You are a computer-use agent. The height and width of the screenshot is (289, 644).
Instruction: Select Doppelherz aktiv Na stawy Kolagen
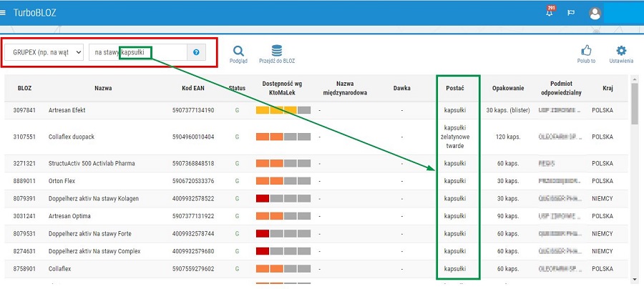[94, 199]
